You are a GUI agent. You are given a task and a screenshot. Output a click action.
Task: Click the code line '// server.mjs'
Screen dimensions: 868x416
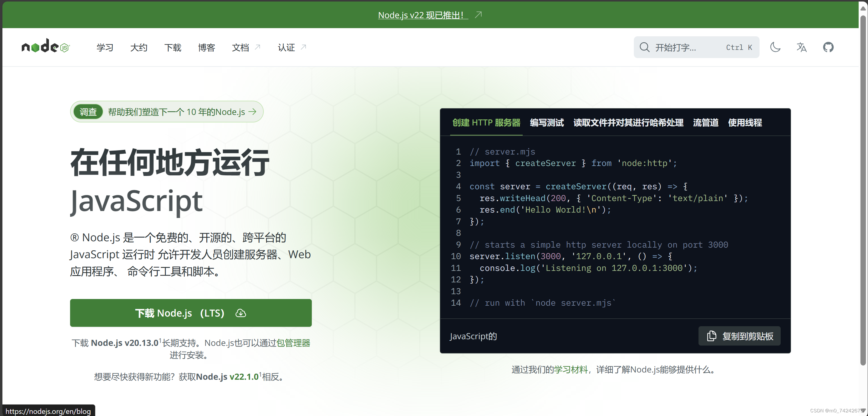502,152
